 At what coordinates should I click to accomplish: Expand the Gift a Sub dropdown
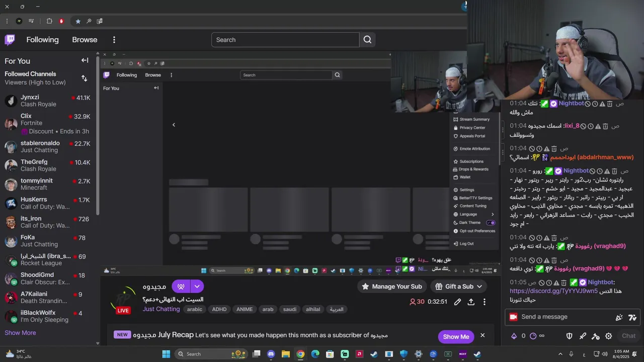click(x=479, y=286)
